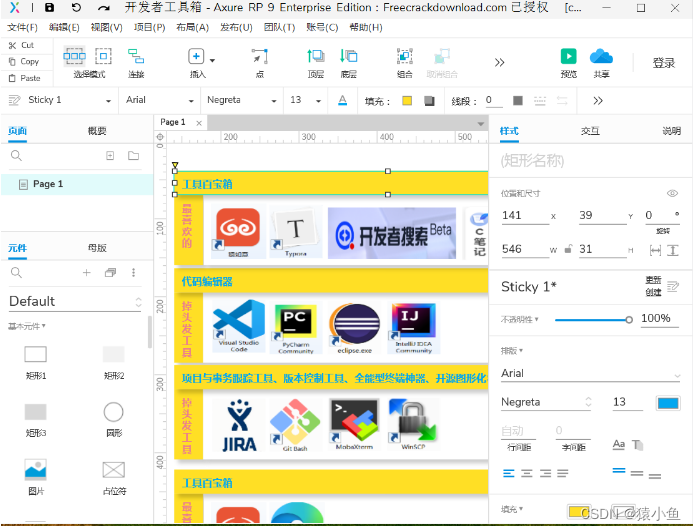Click the blue font color swatch

tap(667, 402)
